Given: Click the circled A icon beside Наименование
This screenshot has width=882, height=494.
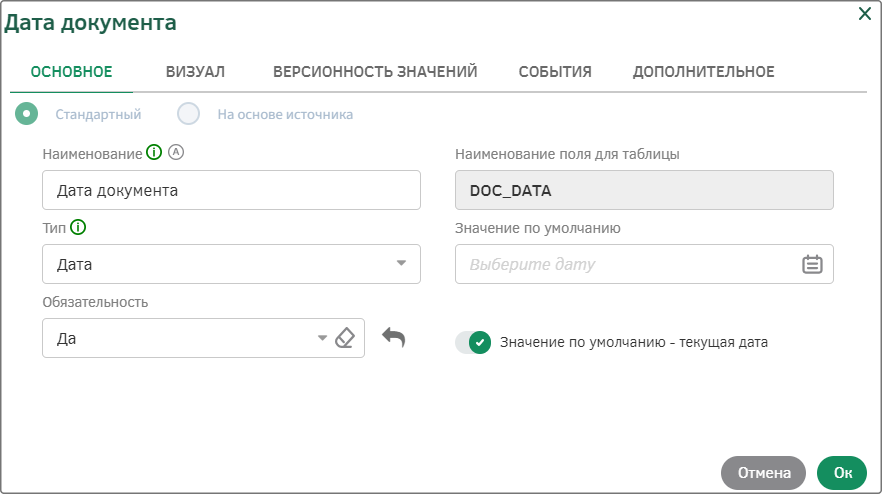Looking at the screenshot, I should 176,152.
